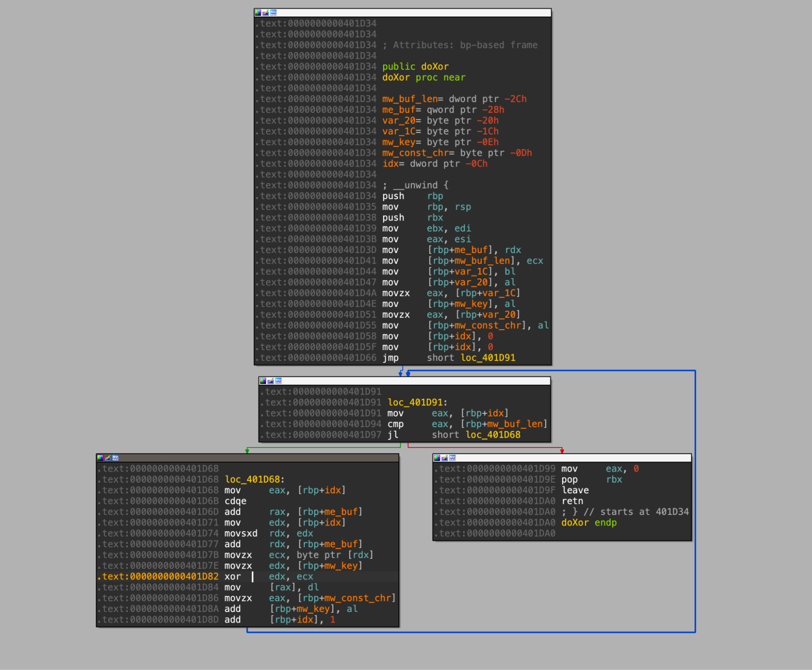Click 'loc_401D91:' label line

[x=418, y=402]
